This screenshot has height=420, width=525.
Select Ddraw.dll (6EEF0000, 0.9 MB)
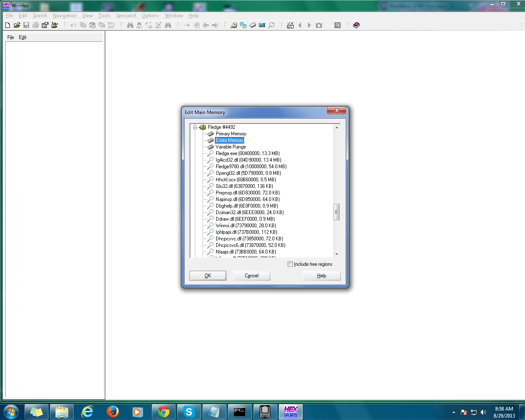(245, 219)
